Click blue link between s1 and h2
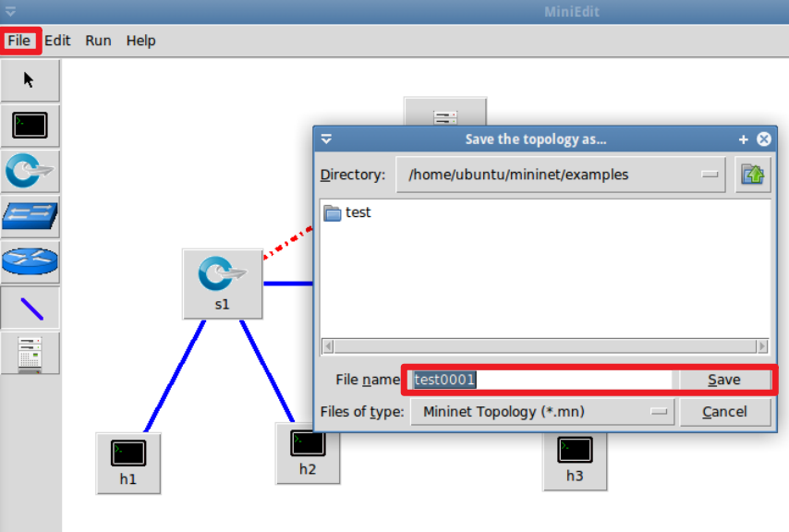This screenshot has height=532, width=789. [x=267, y=371]
